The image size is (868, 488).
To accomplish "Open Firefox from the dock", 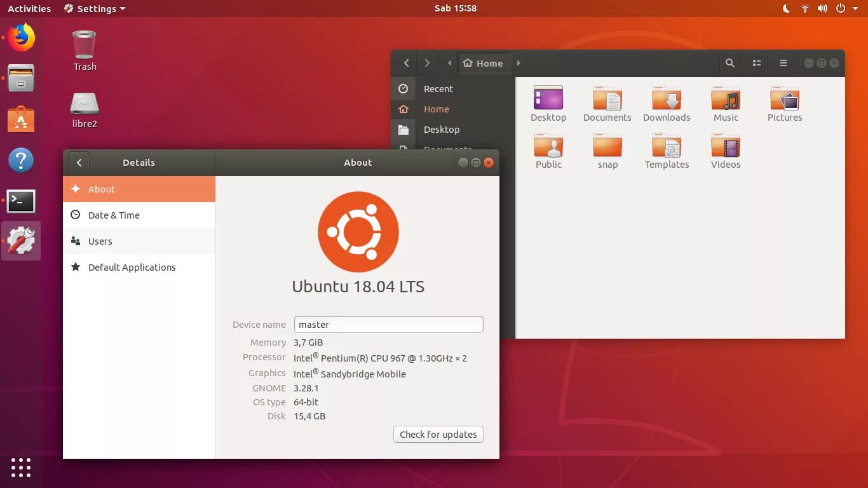I will click(x=21, y=37).
